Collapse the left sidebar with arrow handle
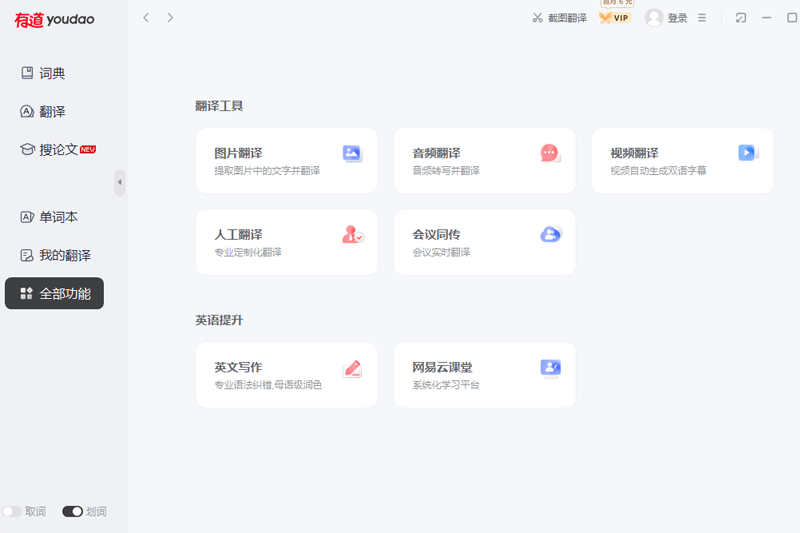 click(x=120, y=183)
